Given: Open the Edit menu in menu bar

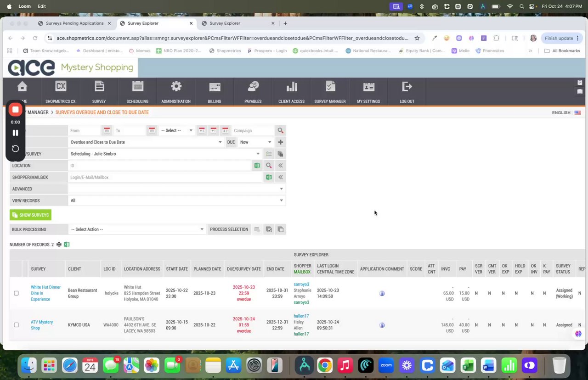Looking at the screenshot, I should (41, 6).
